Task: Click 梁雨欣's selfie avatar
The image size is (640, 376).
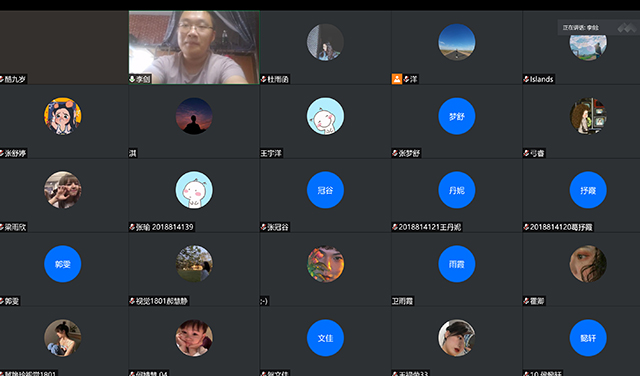Action: [x=62, y=190]
